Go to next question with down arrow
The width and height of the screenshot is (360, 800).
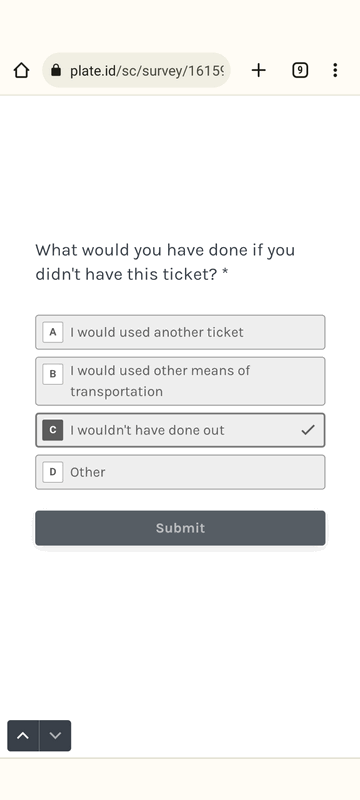tap(55, 736)
